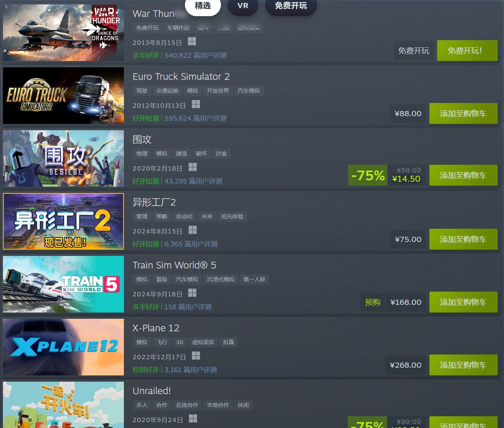Click Windows platform icon for Train Sim World 5

[192, 293]
